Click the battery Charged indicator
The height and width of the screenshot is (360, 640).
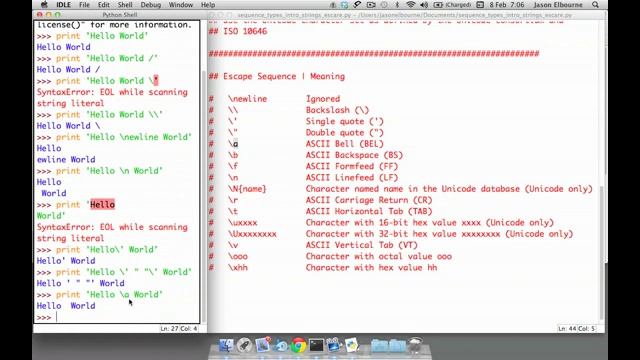tap(452, 5)
